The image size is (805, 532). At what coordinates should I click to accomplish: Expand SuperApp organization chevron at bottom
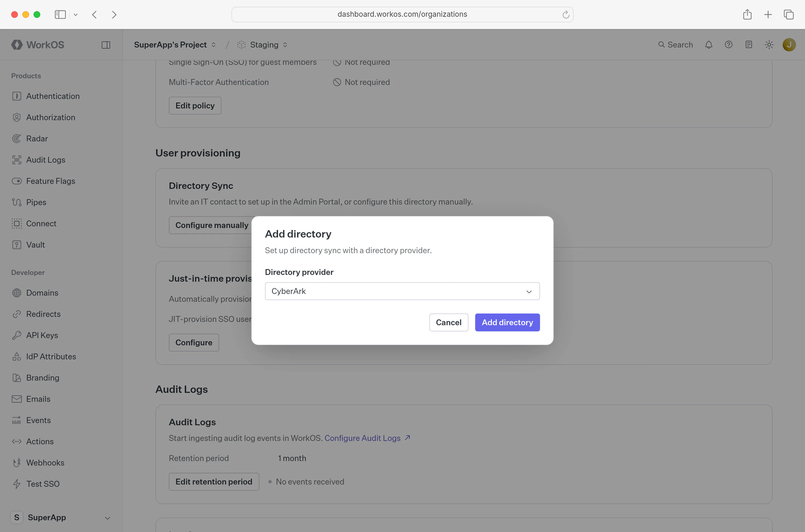coord(107,518)
